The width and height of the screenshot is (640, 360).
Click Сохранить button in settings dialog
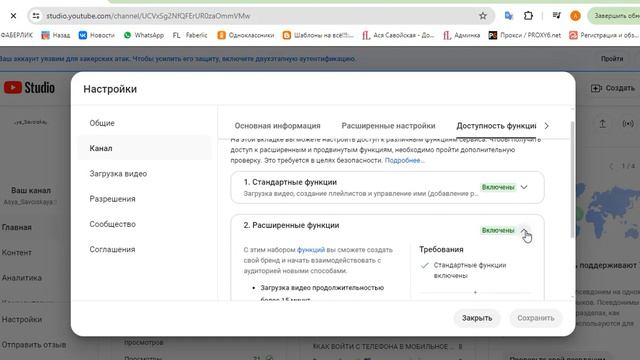point(536,318)
